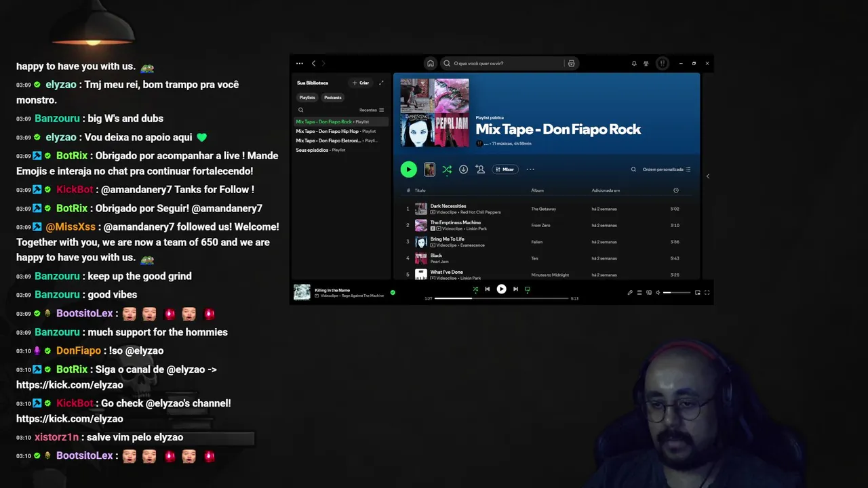This screenshot has width=868, height=488.
Task: Sort by Adicionada em column header
Action: pyautogui.click(x=606, y=190)
